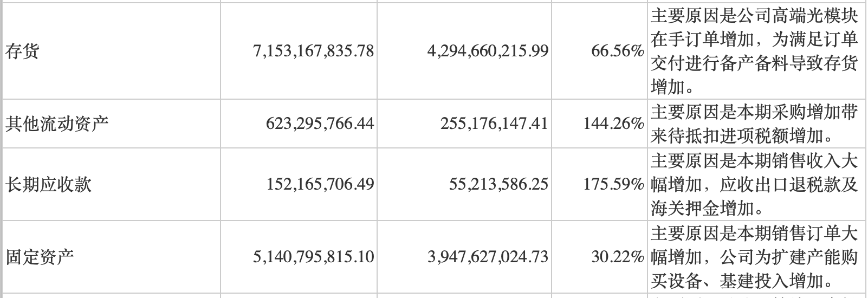Select the 待抵扣进项税额 explanation text
Screen dimensions: 868x298
(754, 124)
